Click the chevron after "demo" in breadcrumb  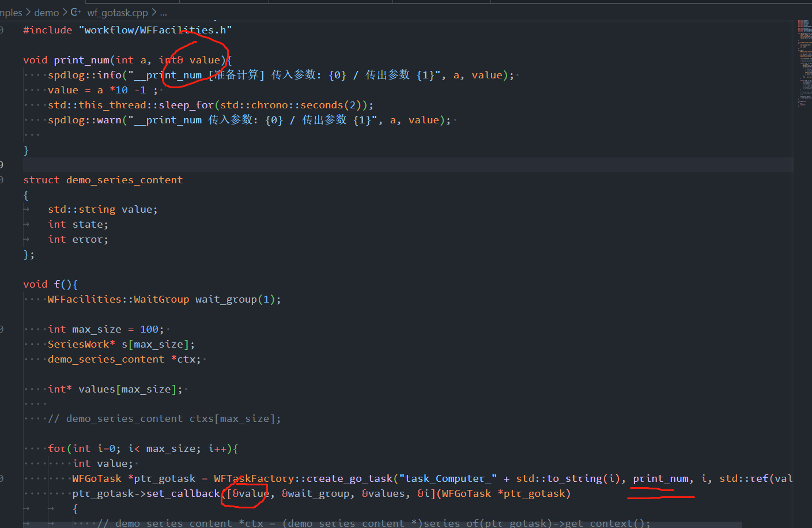(x=65, y=12)
